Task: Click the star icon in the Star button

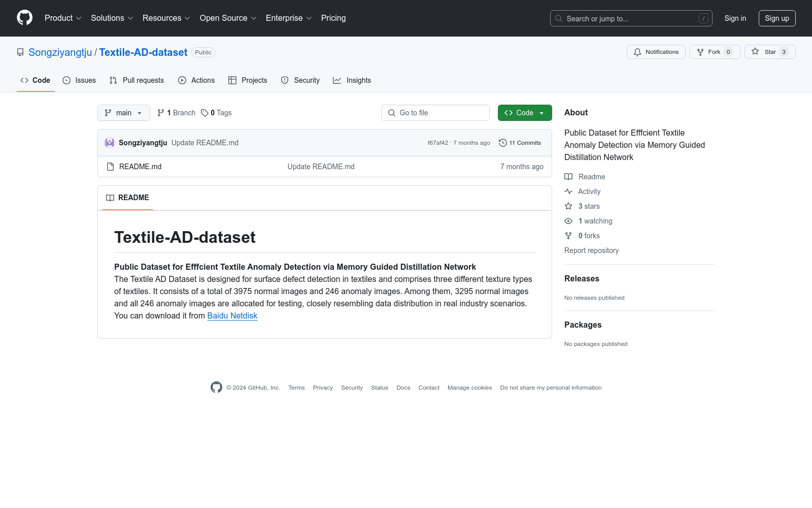Action: click(x=755, y=51)
